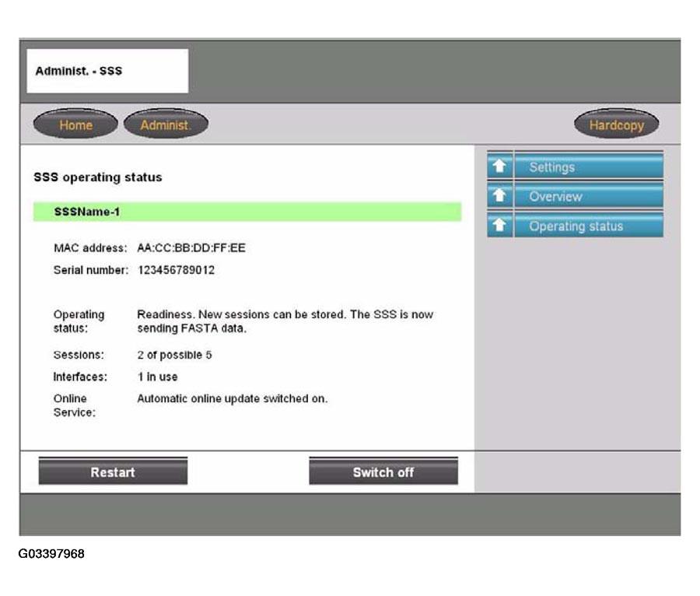This screenshot has height=596, width=700.
Task: Click the arrow icon beside Operating status
Action: (500, 226)
